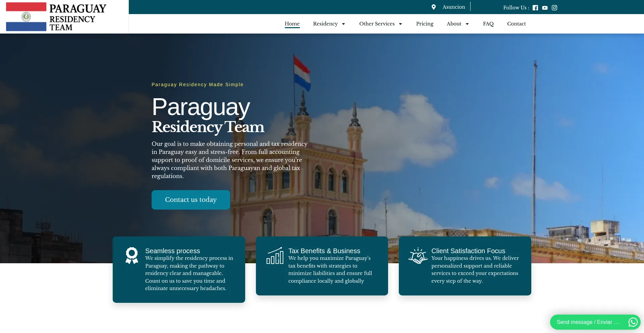Click the Paraguay Residency Team logo

pos(56,17)
